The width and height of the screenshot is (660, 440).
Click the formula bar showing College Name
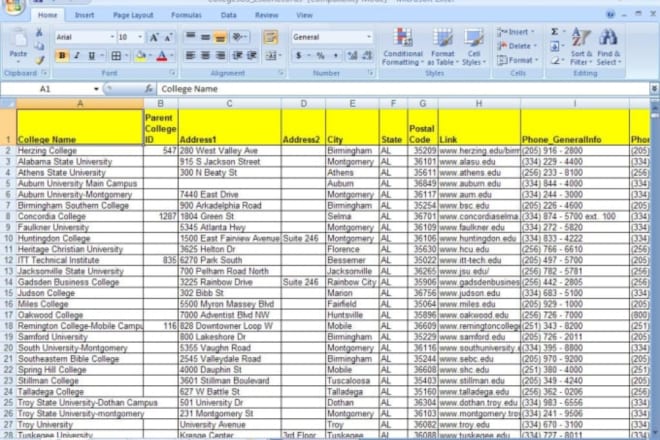click(403, 89)
